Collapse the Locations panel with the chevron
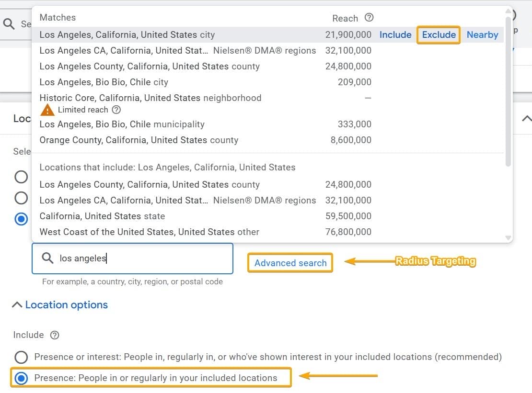 pyautogui.click(x=526, y=118)
